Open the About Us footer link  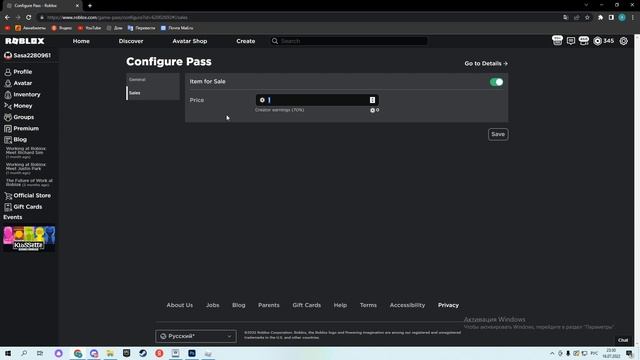tap(180, 305)
